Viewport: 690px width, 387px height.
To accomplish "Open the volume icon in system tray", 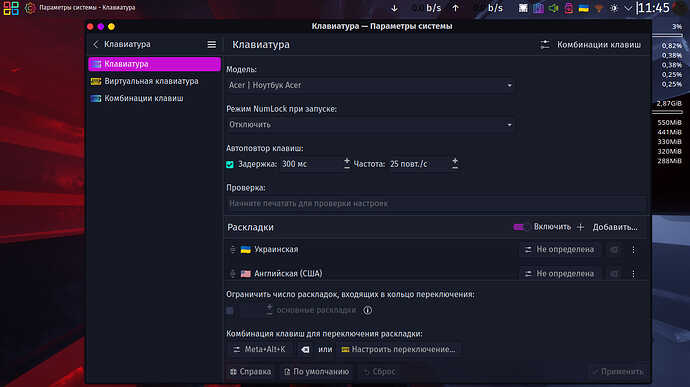I will pyautogui.click(x=554, y=8).
